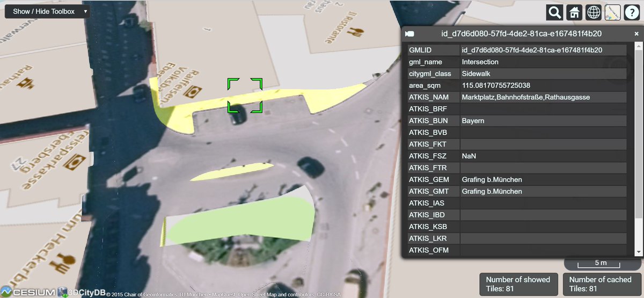Click the camera icon in info box

pyautogui.click(x=409, y=33)
